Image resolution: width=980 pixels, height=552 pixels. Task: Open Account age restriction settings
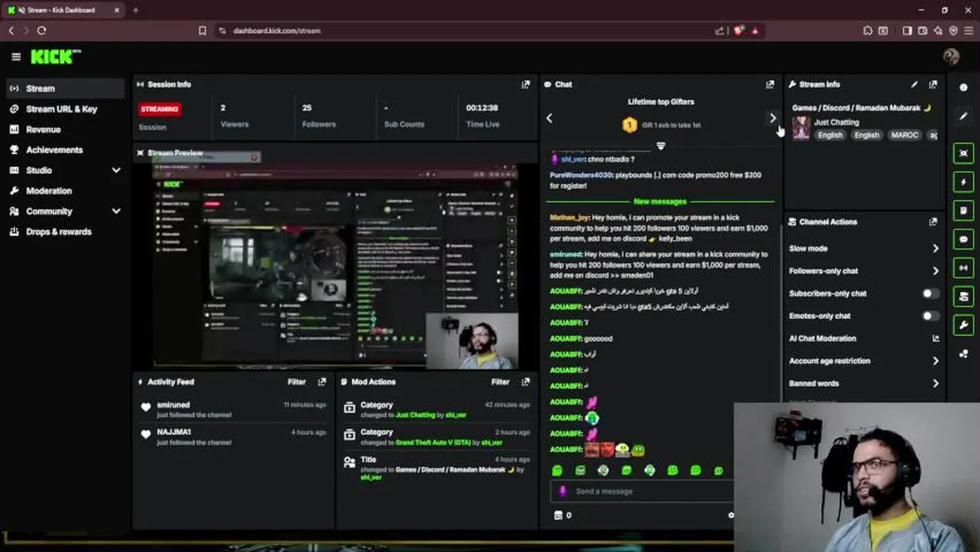[863, 361]
